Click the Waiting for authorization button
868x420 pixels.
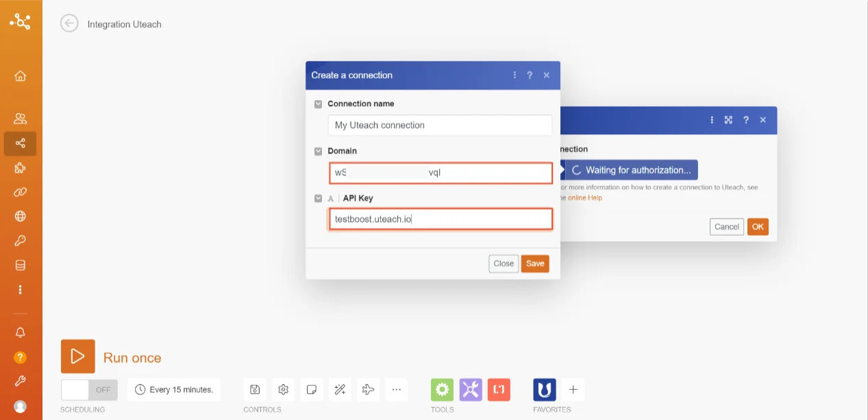point(631,170)
